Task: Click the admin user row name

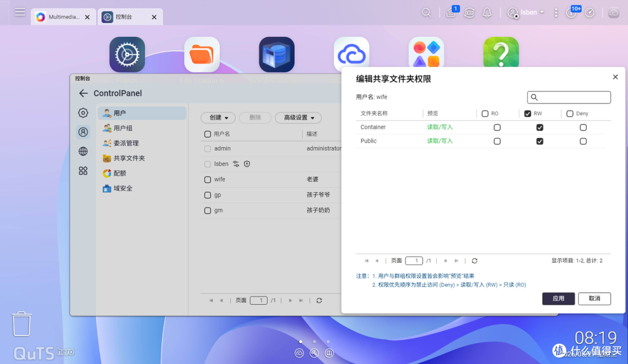Action: (222, 148)
